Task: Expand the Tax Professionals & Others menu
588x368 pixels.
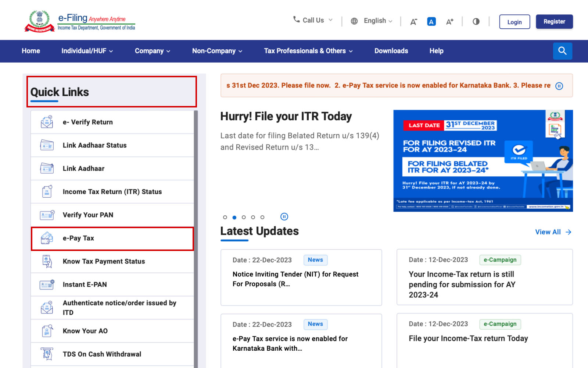Action: tap(308, 51)
